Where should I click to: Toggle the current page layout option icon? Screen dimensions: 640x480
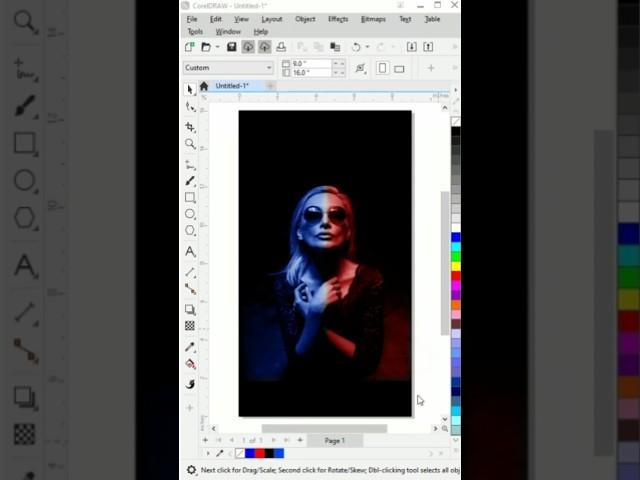tap(360, 68)
